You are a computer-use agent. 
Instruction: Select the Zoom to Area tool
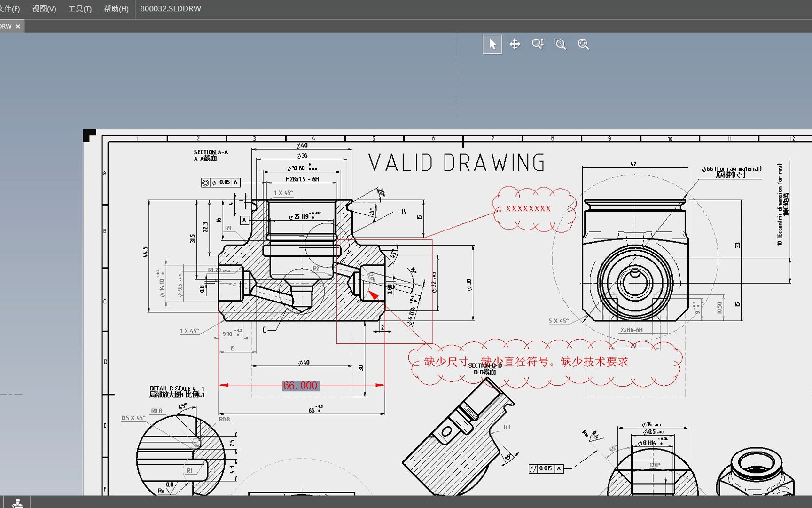point(560,44)
